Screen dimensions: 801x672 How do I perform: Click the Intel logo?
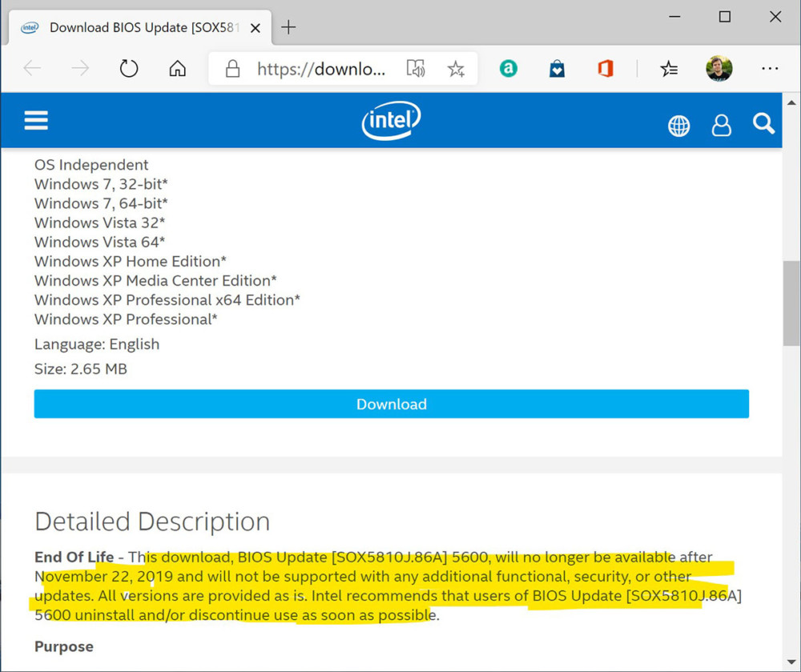pos(392,120)
